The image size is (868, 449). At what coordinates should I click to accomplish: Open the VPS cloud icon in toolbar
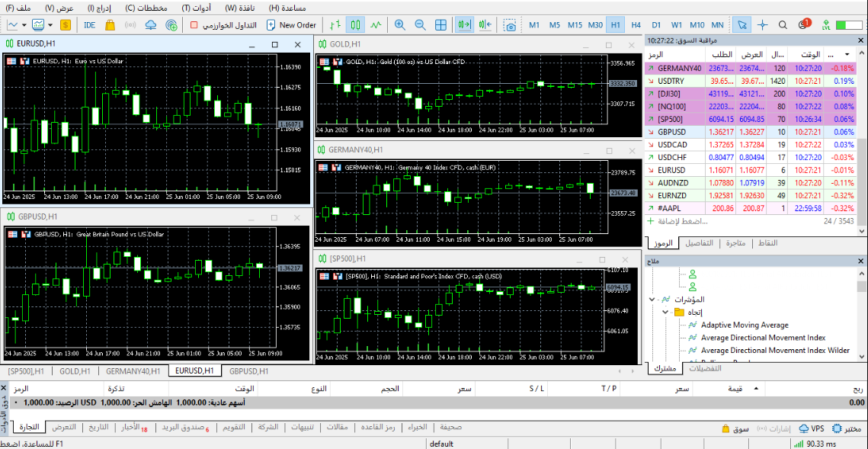click(x=151, y=25)
